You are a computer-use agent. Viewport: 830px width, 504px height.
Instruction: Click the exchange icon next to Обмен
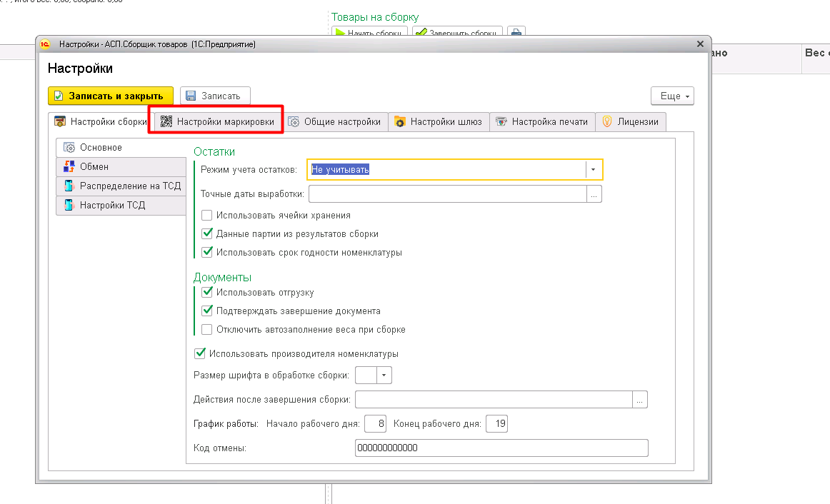click(69, 166)
